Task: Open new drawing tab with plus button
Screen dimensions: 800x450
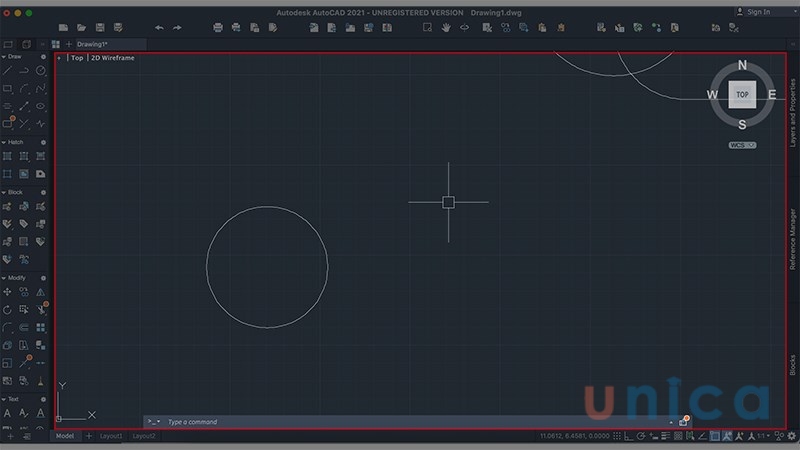Action: point(69,44)
